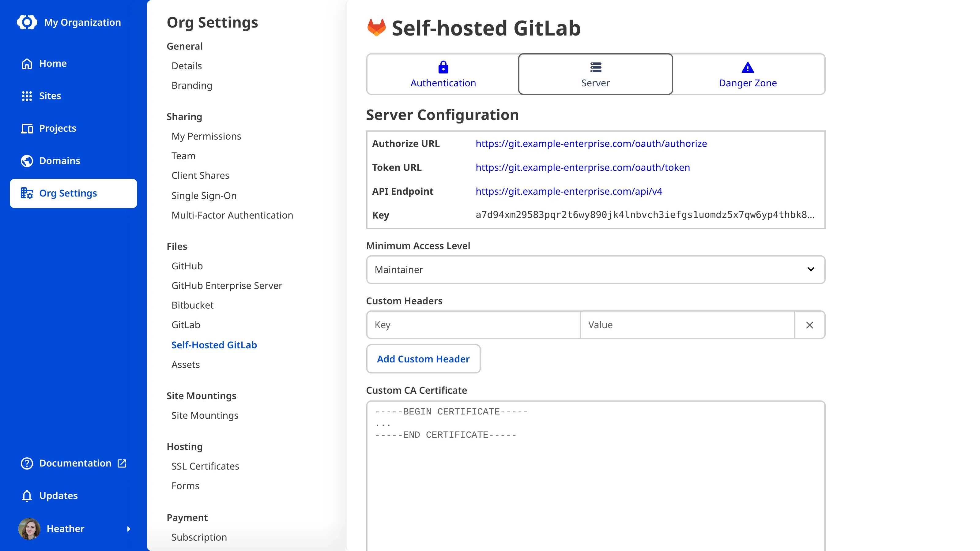Switch to the Authentication tab

(443, 74)
